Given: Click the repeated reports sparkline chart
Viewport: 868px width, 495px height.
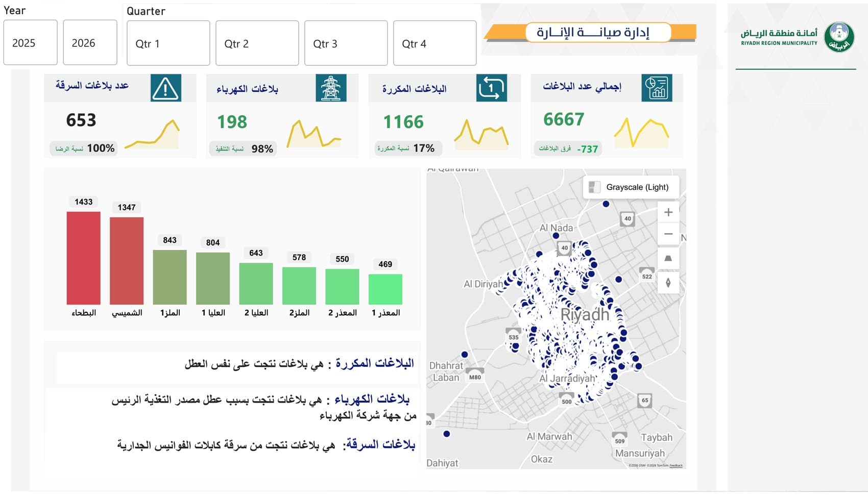Looking at the screenshot, I should point(481,134).
